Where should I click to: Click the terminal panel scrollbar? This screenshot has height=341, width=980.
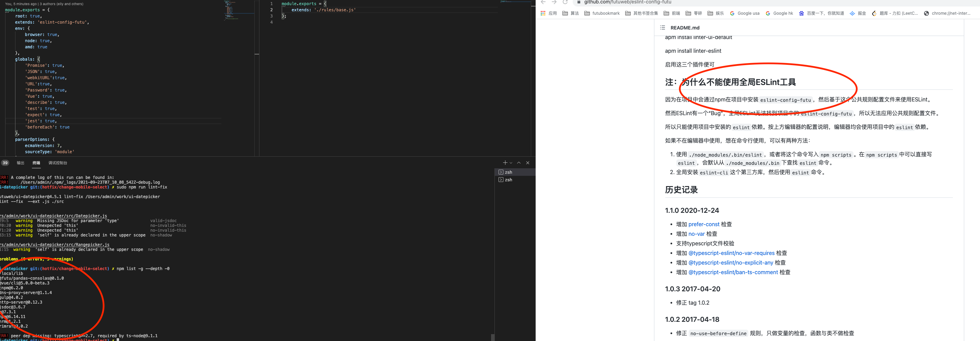tap(492, 337)
